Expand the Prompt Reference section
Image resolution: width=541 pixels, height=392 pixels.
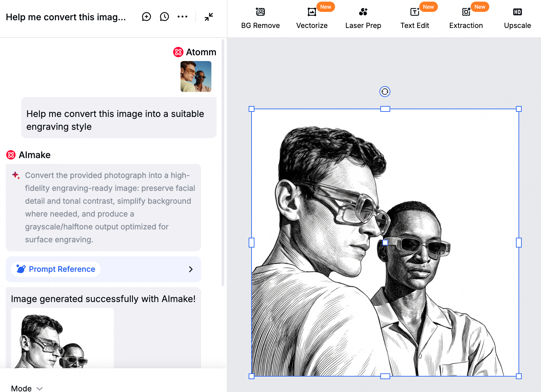point(62,269)
